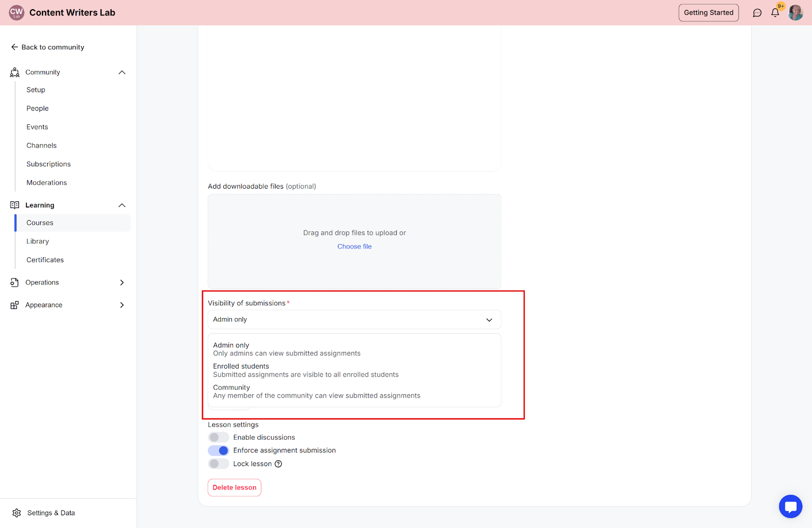Click the back arrow to community
812x528 pixels.
[15, 47]
